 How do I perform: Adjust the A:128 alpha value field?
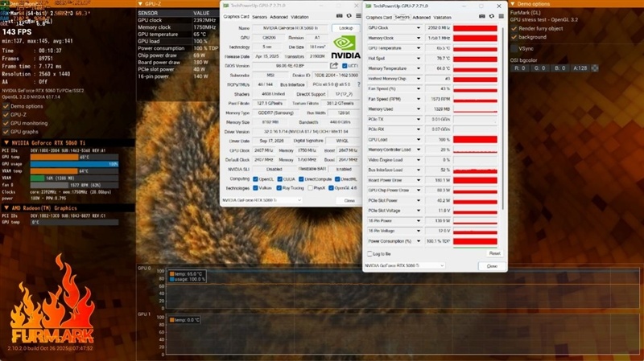click(x=580, y=68)
